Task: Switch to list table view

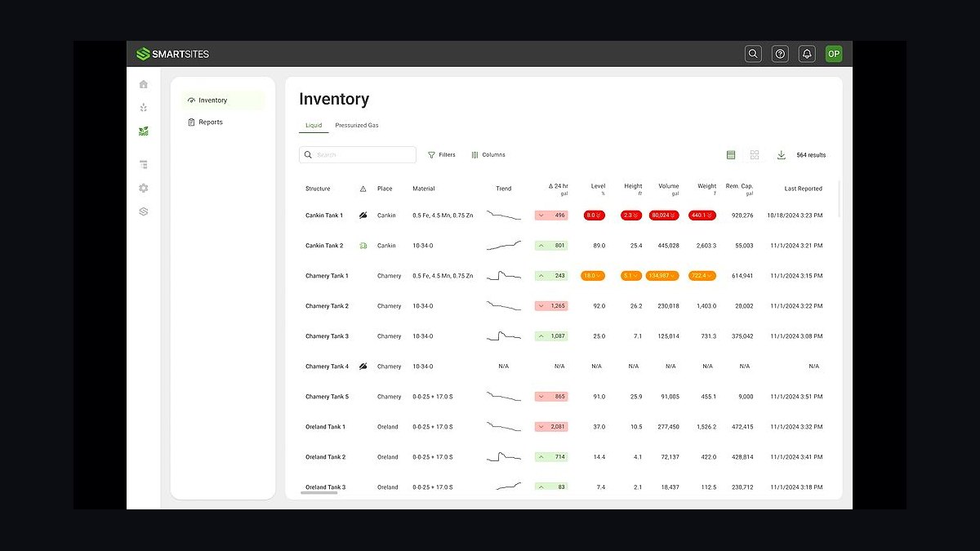Action: [x=731, y=155]
